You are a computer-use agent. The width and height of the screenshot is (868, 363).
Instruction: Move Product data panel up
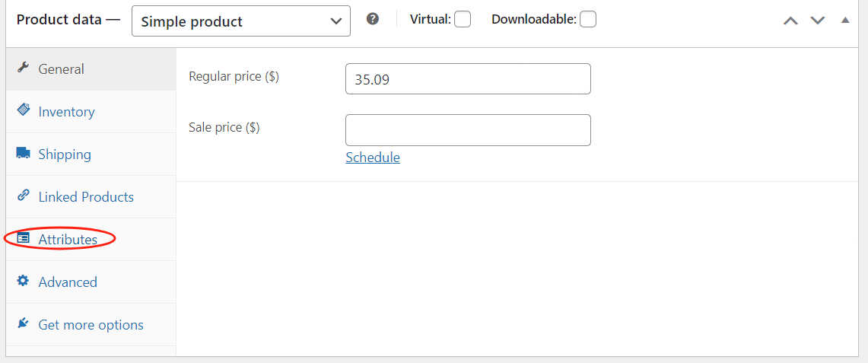tap(791, 21)
